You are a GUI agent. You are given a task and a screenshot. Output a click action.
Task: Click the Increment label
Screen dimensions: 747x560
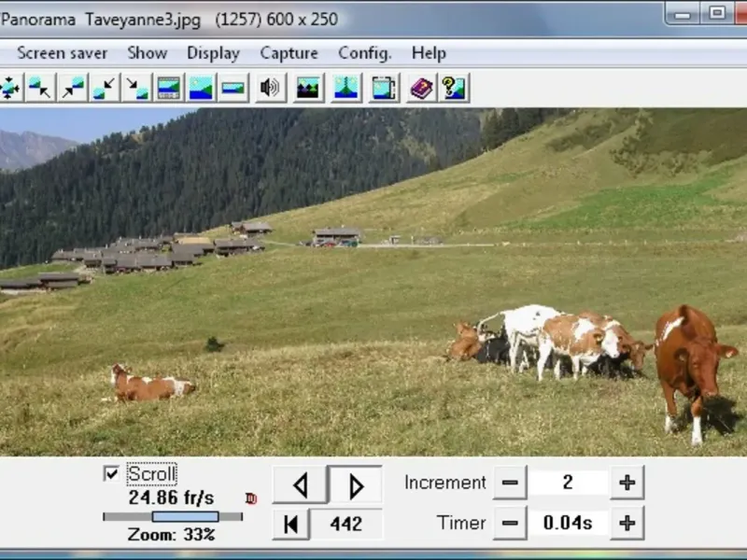pos(445,483)
